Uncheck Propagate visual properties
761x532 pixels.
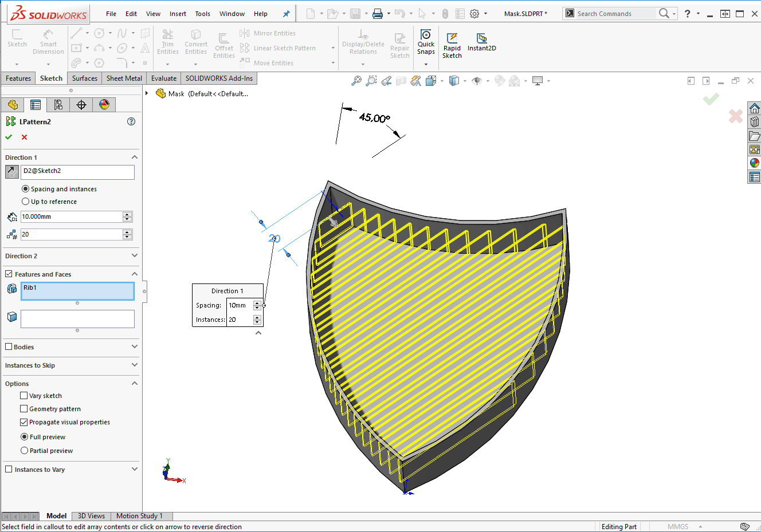coord(24,422)
